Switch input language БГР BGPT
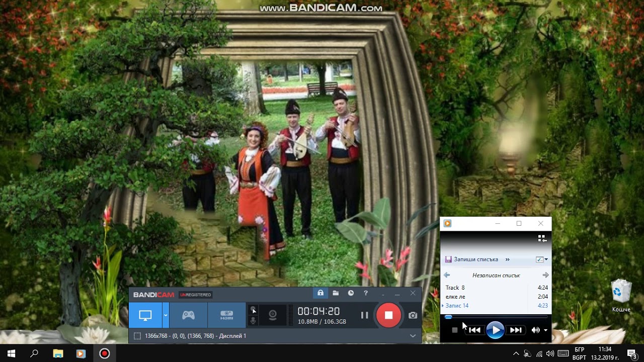The image size is (644, 362). click(x=579, y=353)
